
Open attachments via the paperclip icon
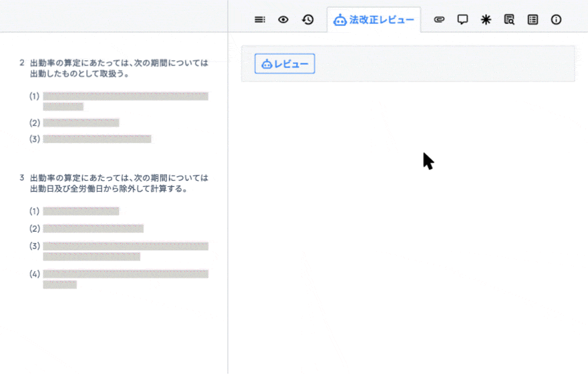439,20
